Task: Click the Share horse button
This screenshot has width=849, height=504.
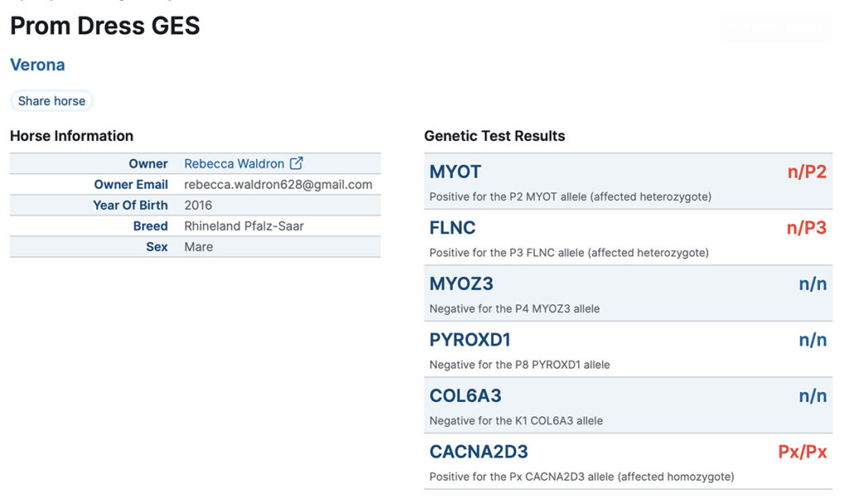Action: click(x=51, y=101)
